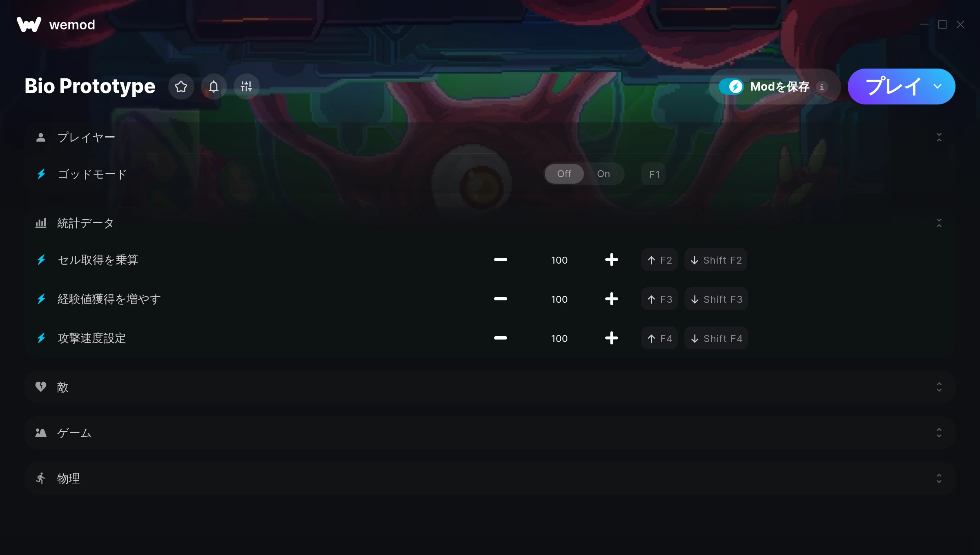This screenshot has width=980, height=555.
Task: Click plus icon for 攻撃速度設定
Action: pos(611,338)
